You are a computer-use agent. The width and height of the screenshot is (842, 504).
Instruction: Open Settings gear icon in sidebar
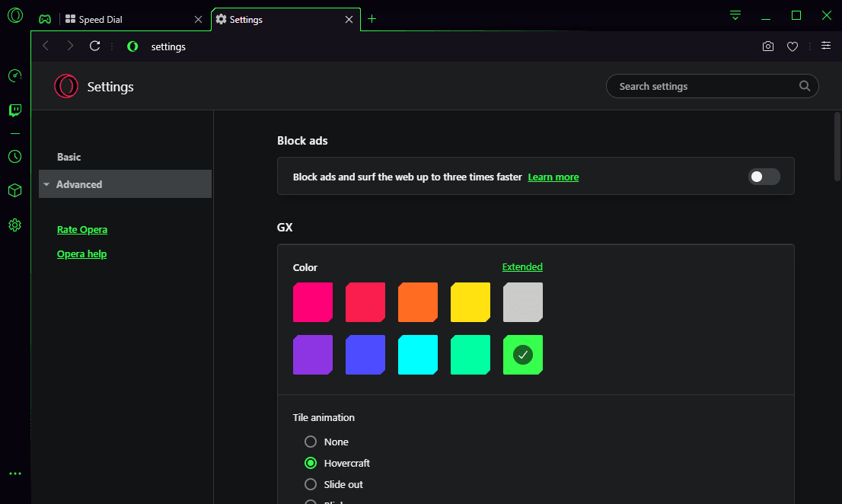point(15,225)
